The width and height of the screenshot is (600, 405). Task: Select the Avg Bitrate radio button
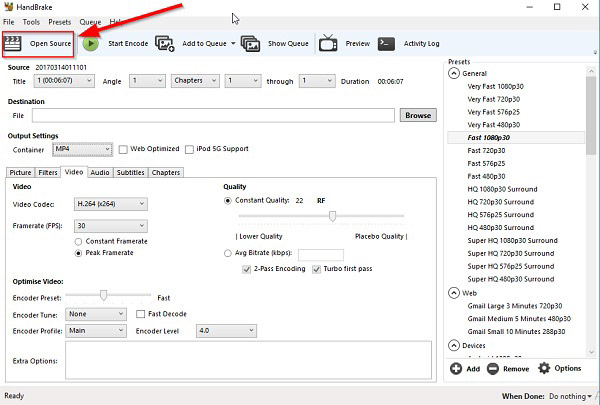pyautogui.click(x=228, y=253)
